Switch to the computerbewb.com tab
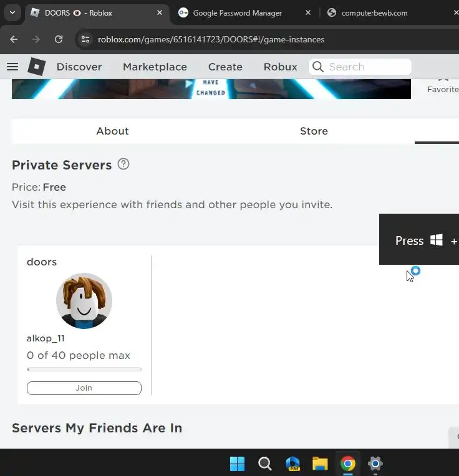Viewport: 459px width, 476px height. 374,13
